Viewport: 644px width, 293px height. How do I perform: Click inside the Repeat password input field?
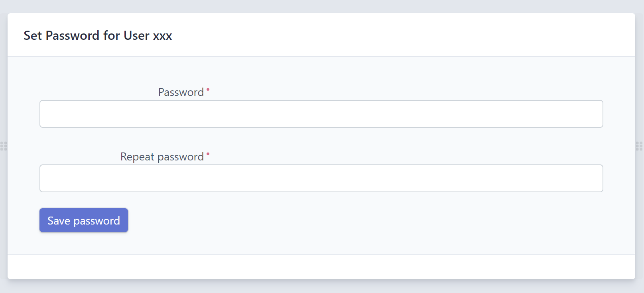pyautogui.click(x=321, y=178)
